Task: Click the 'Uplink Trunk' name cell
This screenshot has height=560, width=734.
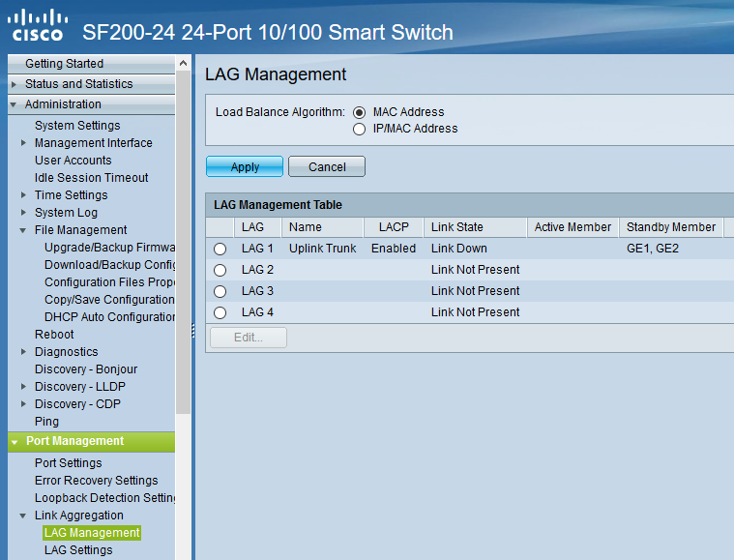Action: [x=323, y=249]
